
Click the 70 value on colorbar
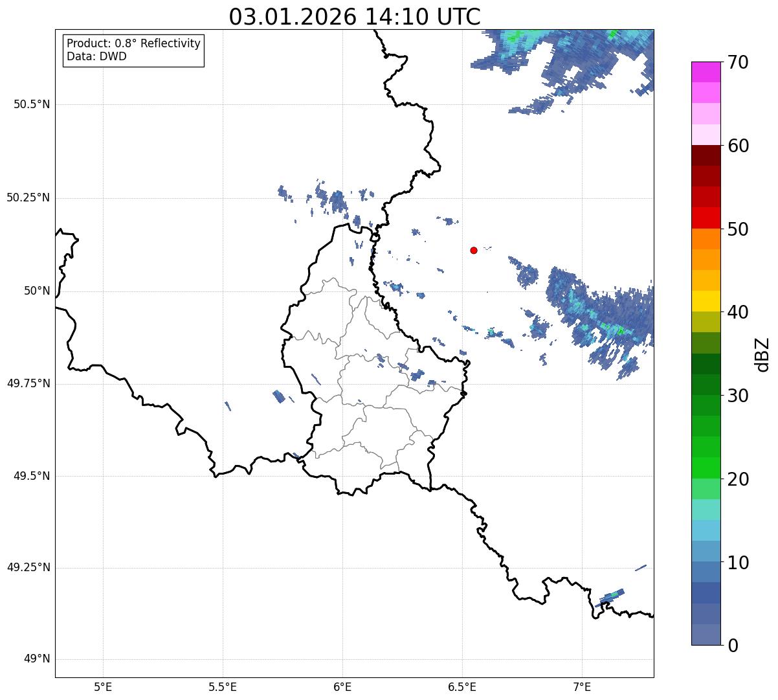tap(739, 62)
